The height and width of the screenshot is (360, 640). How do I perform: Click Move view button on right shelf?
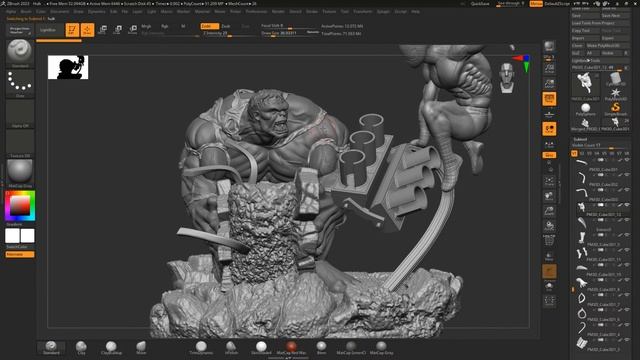pos(549,196)
